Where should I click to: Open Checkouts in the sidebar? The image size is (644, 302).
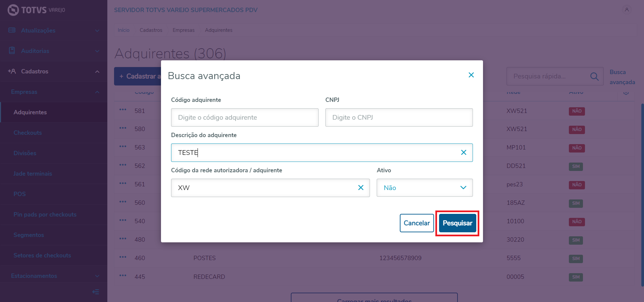pyautogui.click(x=28, y=133)
